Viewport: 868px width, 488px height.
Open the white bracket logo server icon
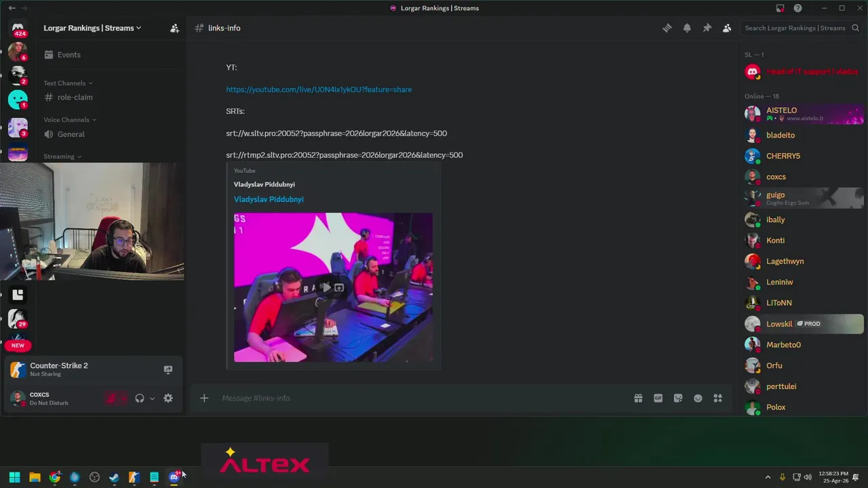pos(18,294)
